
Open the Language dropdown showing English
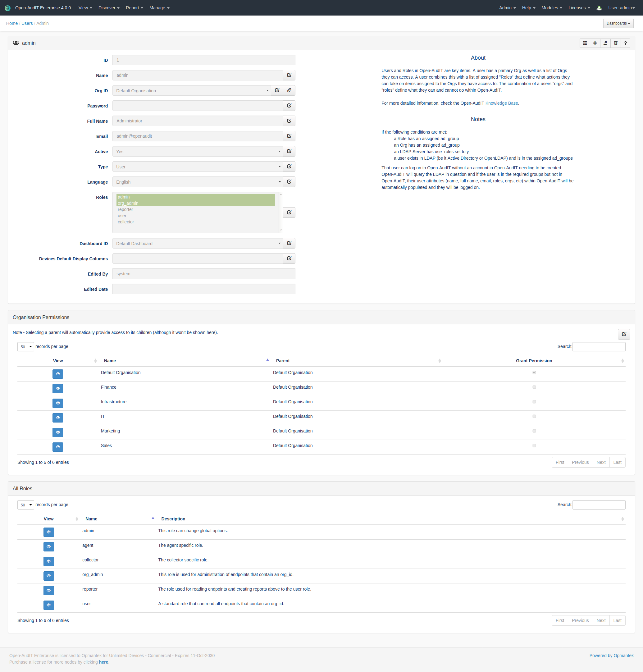coord(198,182)
